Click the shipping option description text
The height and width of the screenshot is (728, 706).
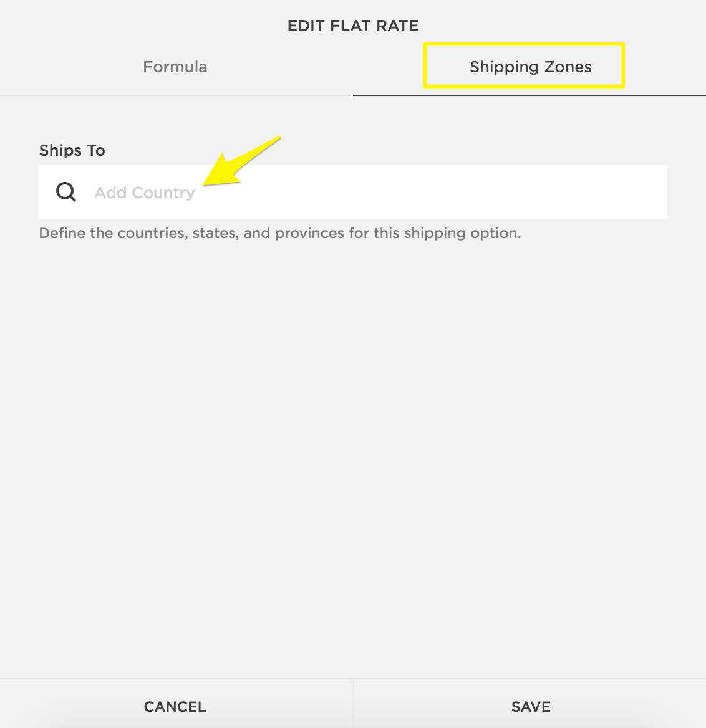[x=279, y=234]
